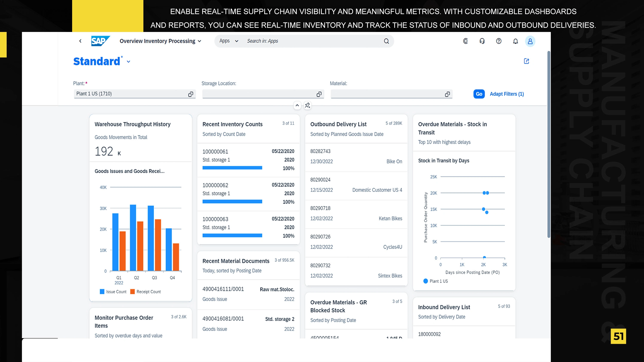
Task: Click the back navigation arrow
Action: click(x=80, y=41)
